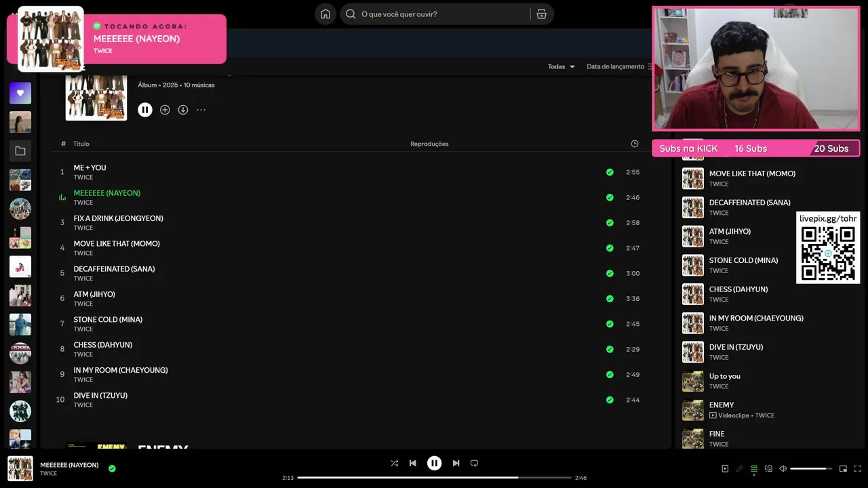The height and width of the screenshot is (488, 868).
Task: Adjust the volume slider
Action: click(811, 468)
